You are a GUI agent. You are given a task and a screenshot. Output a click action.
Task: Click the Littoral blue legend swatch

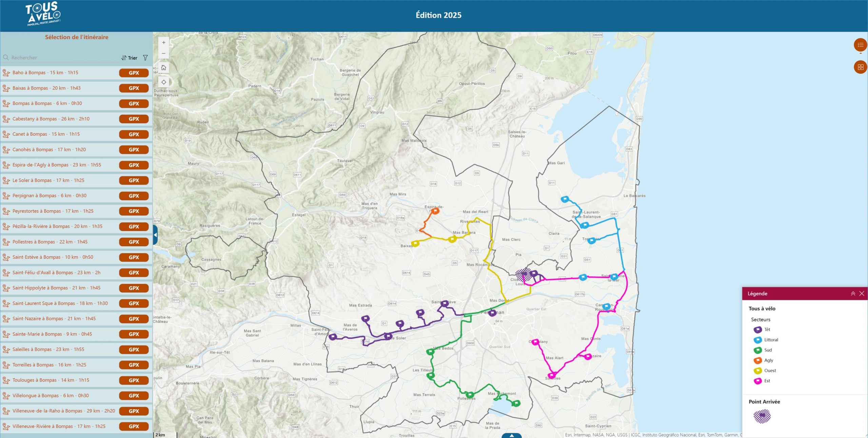pyautogui.click(x=757, y=340)
